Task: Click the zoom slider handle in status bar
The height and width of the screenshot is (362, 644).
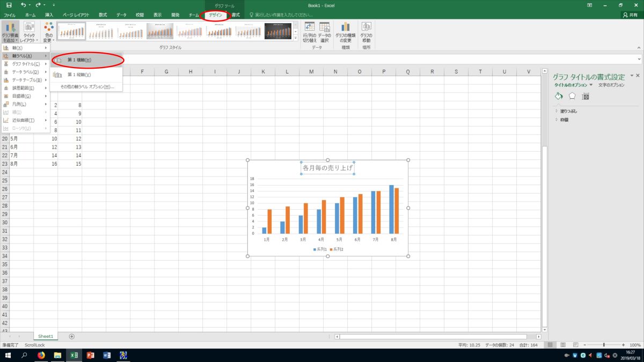Action: [604, 345]
